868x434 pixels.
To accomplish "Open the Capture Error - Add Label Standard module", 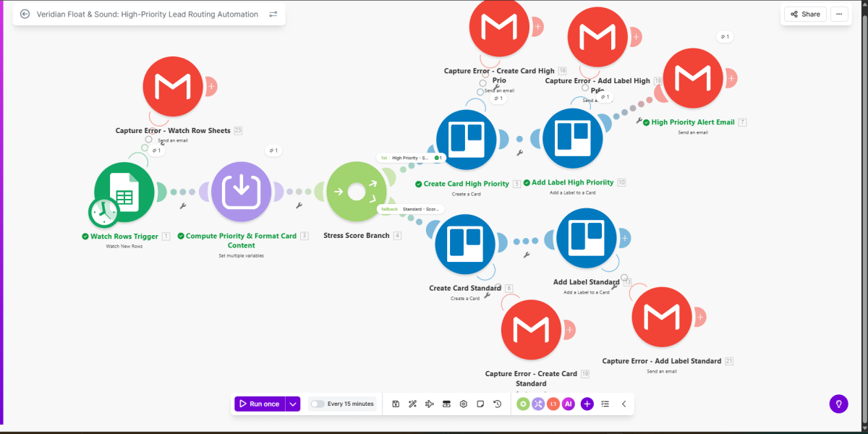I will 662,316.
